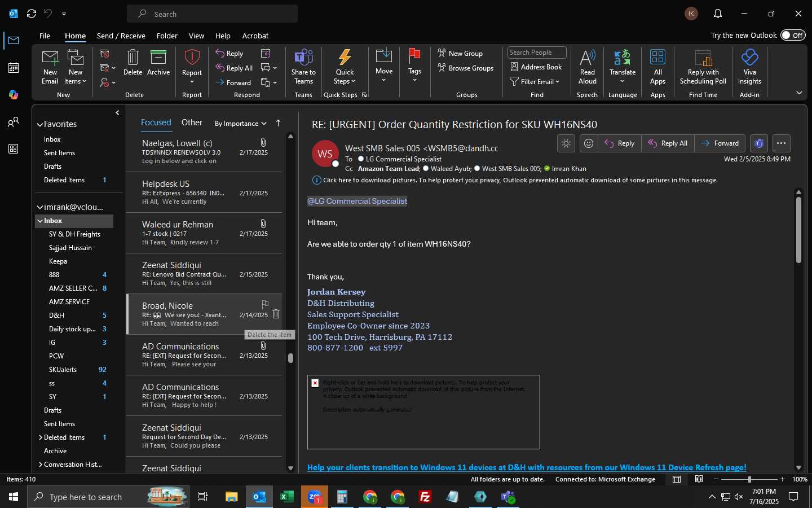This screenshot has width=812, height=508.
Task: Open All Apps icon in ribbon
Action: (x=657, y=66)
